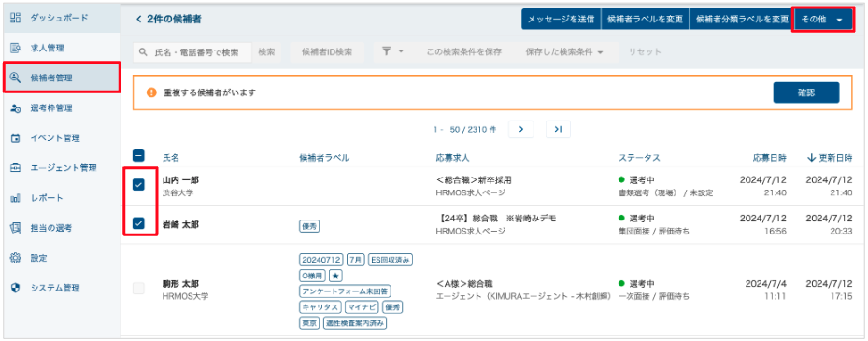Click the 候補者管理 magnifier icon
Image resolution: width=868 pixels, height=341 pixels.
pyautogui.click(x=16, y=78)
